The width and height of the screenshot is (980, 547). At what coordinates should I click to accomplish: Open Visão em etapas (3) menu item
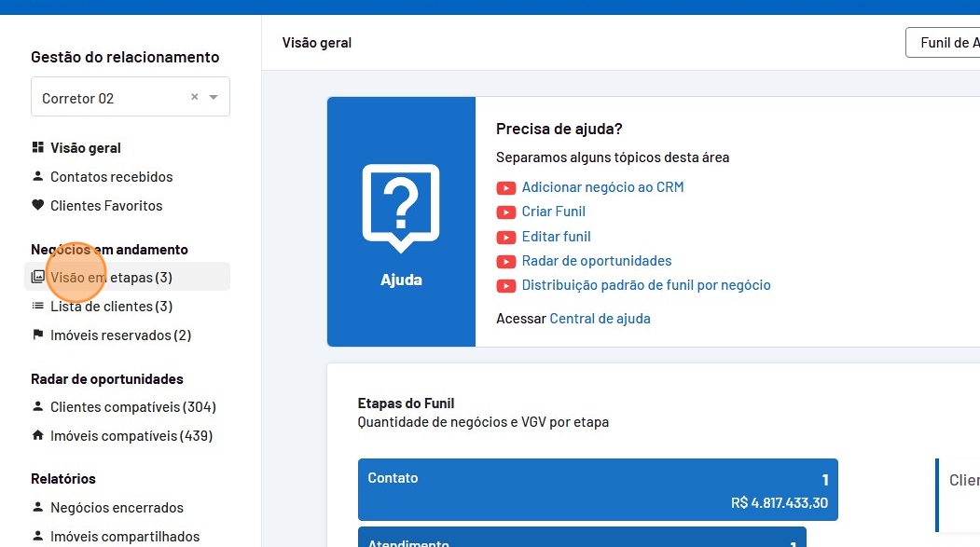(111, 277)
